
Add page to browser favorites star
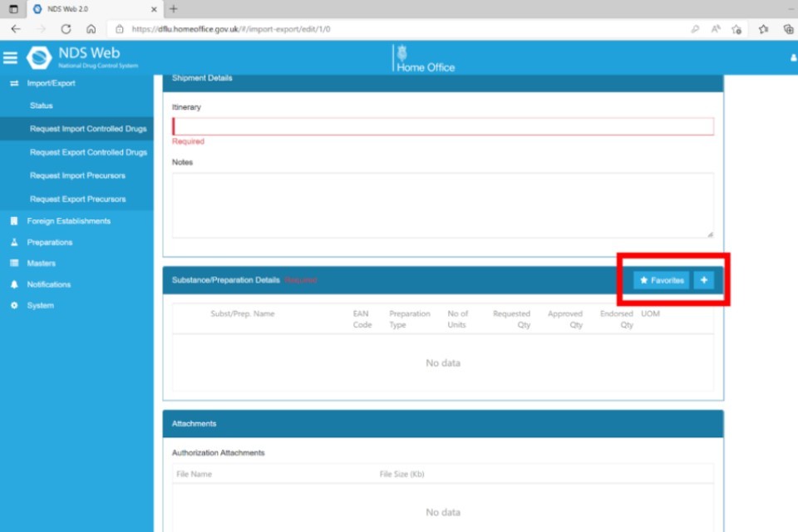[736, 28]
